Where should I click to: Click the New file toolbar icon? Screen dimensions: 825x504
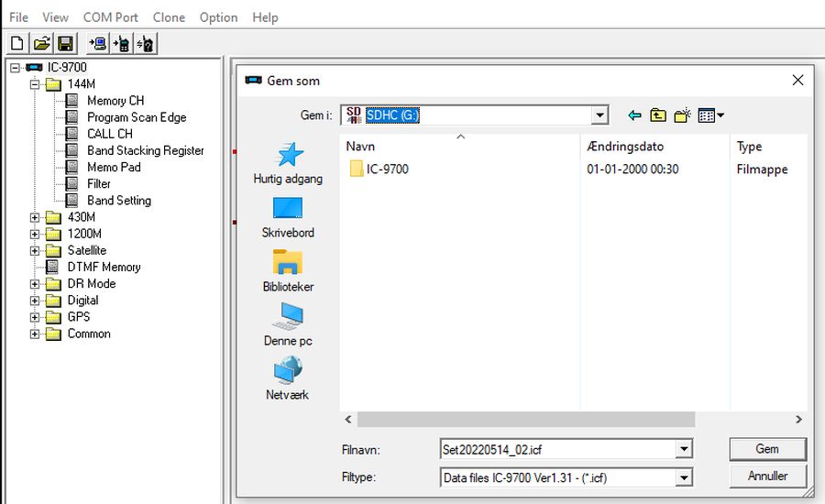pyautogui.click(x=16, y=43)
